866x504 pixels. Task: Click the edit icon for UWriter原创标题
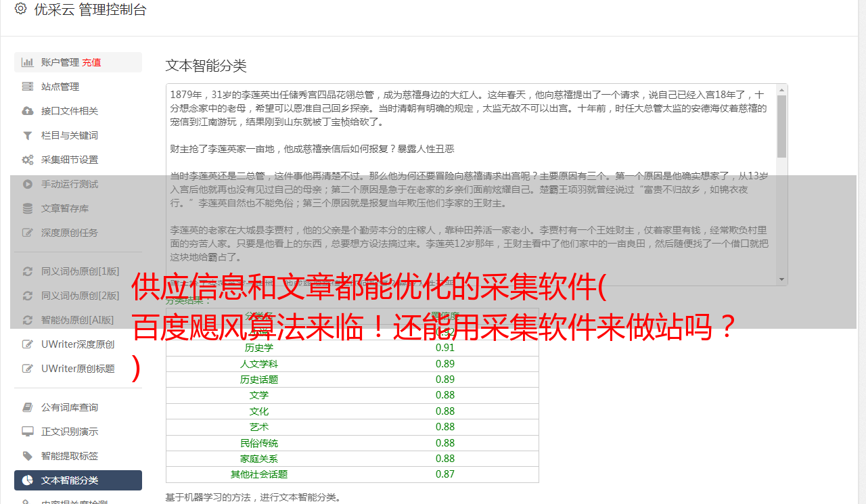point(28,369)
